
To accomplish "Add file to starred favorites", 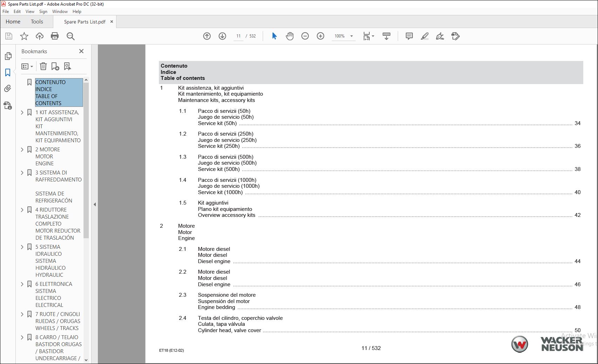I will [24, 36].
